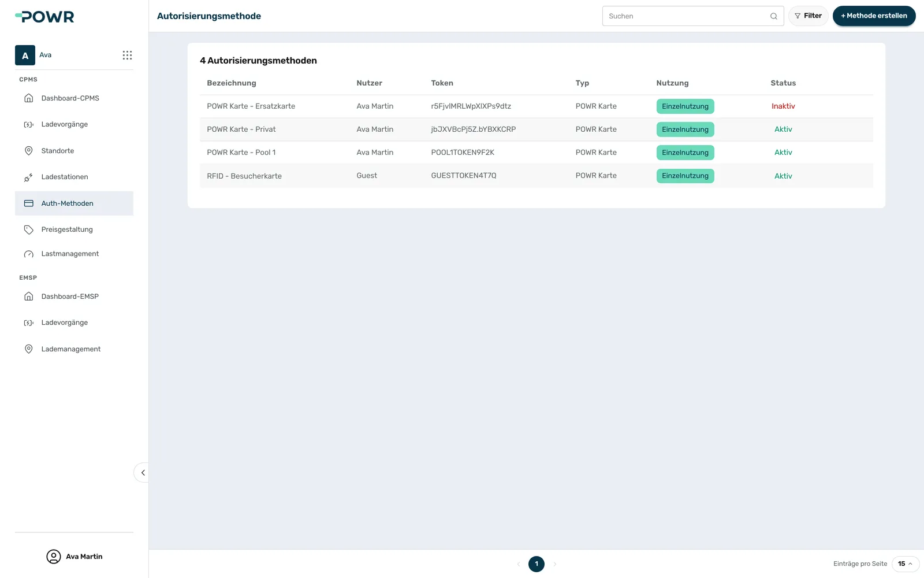Click the Token column header
924x578 pixels.
(x=442, y=83)
